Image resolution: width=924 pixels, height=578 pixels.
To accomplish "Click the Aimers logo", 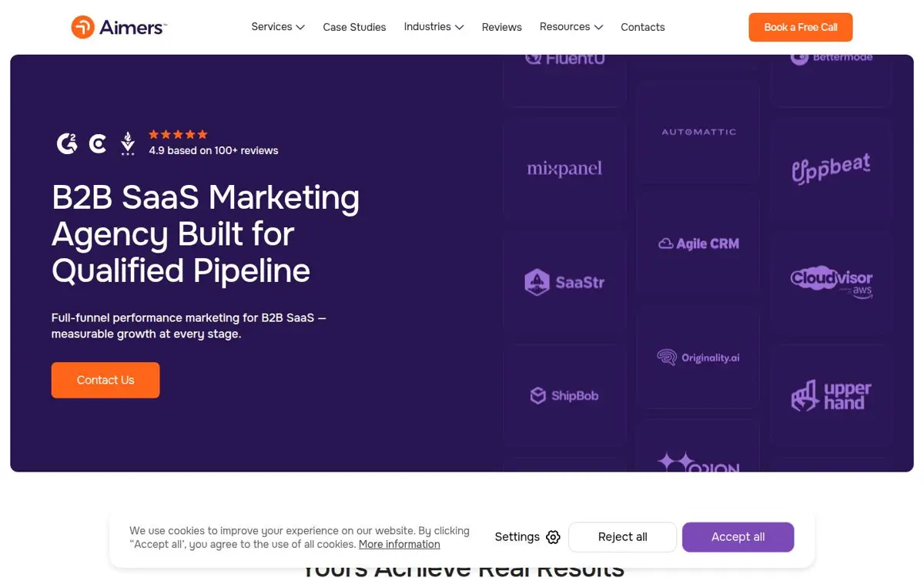I will 119,27.
